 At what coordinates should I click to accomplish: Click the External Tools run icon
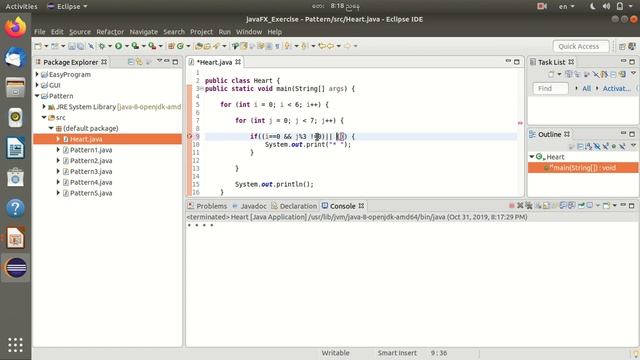pos(152,46)
